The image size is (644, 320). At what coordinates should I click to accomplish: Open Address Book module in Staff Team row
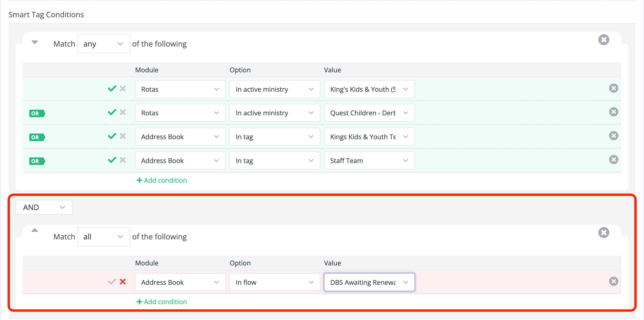(x=180, y=161)
